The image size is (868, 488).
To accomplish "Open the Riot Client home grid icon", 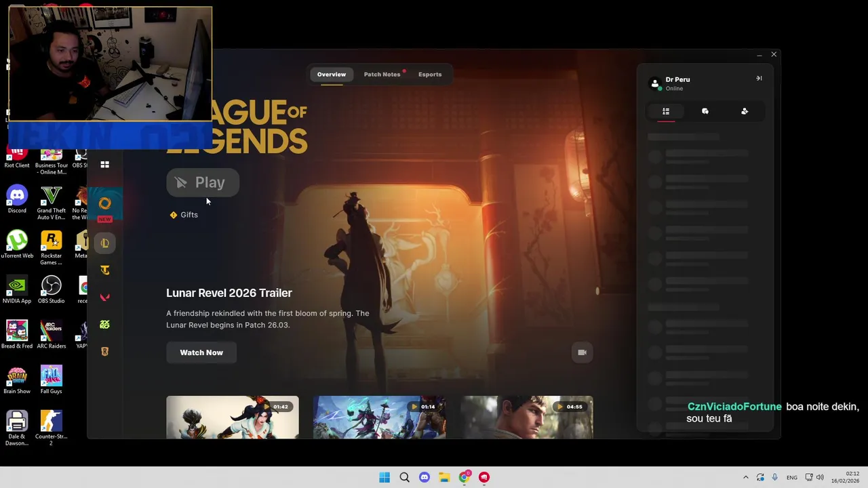I will 104,164.
